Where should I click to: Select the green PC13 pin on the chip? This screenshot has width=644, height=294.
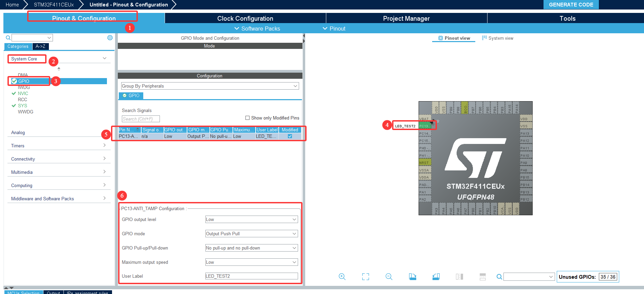(x=425, y=126)
